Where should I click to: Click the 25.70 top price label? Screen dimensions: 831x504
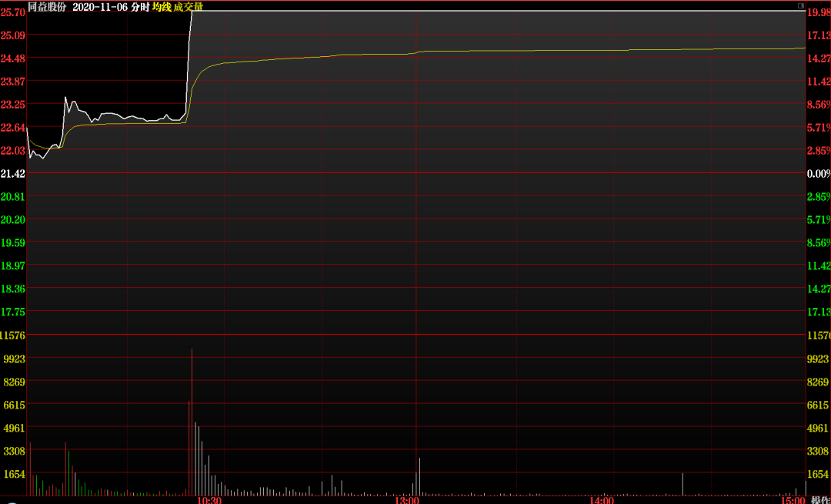click(12, 12)
